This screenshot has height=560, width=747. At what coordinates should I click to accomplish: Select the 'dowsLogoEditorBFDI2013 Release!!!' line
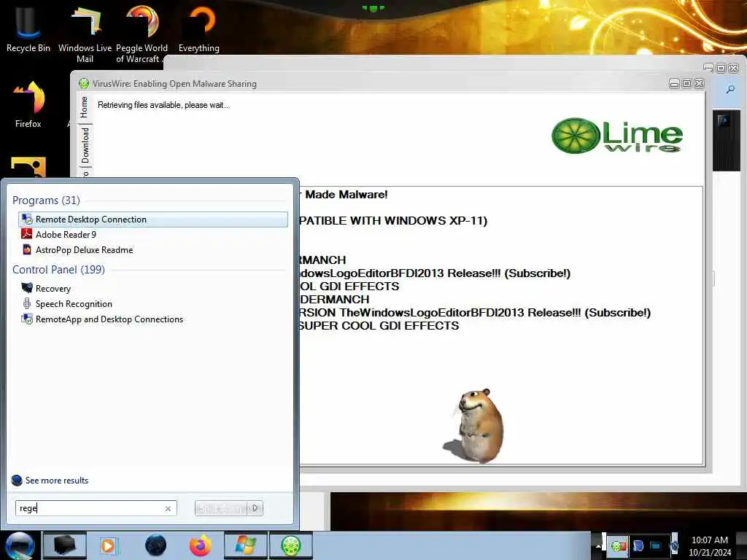tap(435, 273)
